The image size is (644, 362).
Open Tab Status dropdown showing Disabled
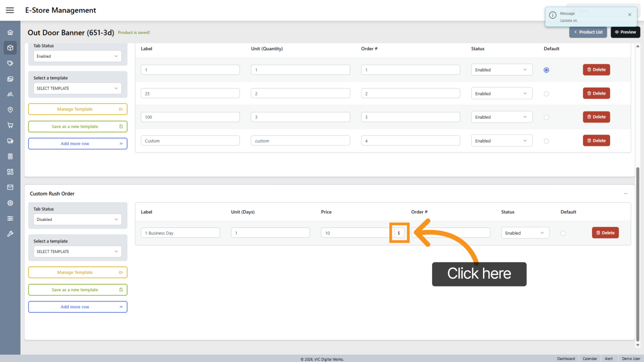(x=77, y=219)
